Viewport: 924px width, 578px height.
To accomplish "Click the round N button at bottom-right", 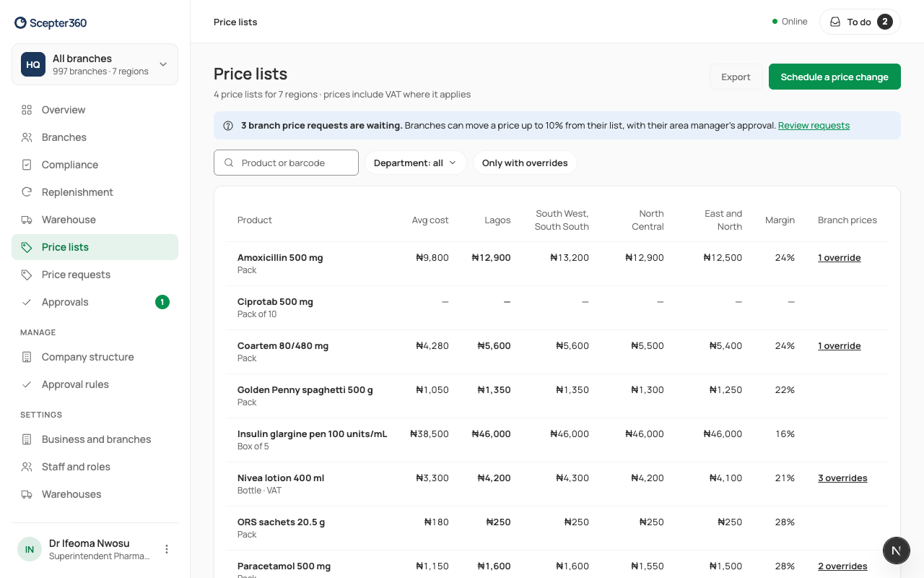I will point(897,551).
